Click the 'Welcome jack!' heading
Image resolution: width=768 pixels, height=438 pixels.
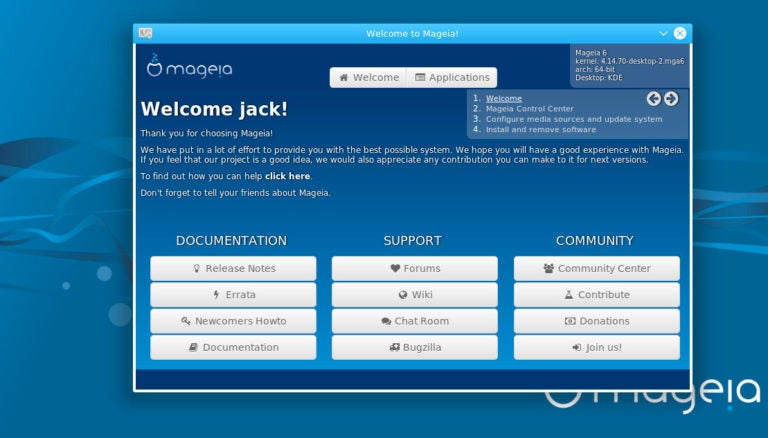point(214,109)
